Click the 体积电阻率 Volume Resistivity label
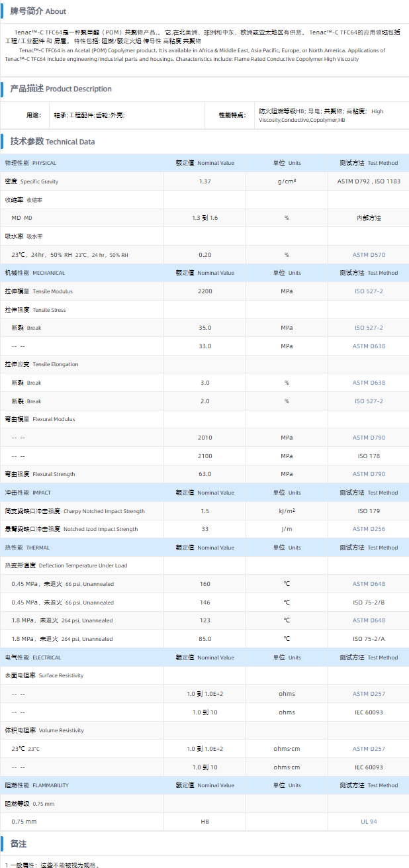 44,730
